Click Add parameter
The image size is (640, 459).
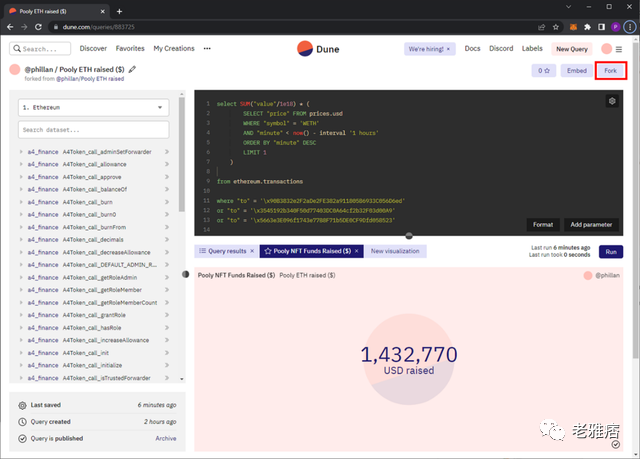pyautogui.click(x=591, y=224)
